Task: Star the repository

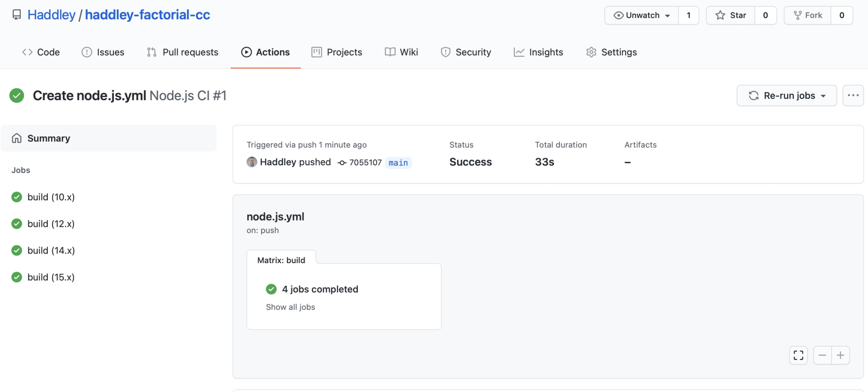Action: (x=730, y=15)
